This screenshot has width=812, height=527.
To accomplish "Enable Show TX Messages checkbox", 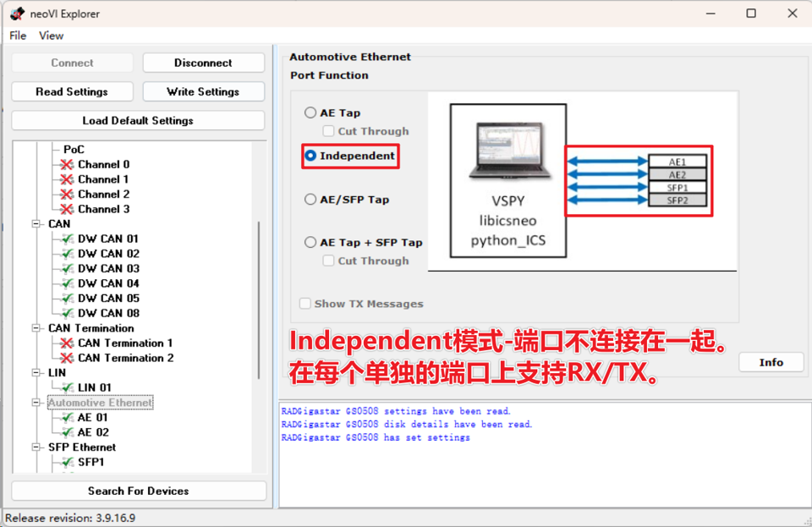I will tap(305, 304).
